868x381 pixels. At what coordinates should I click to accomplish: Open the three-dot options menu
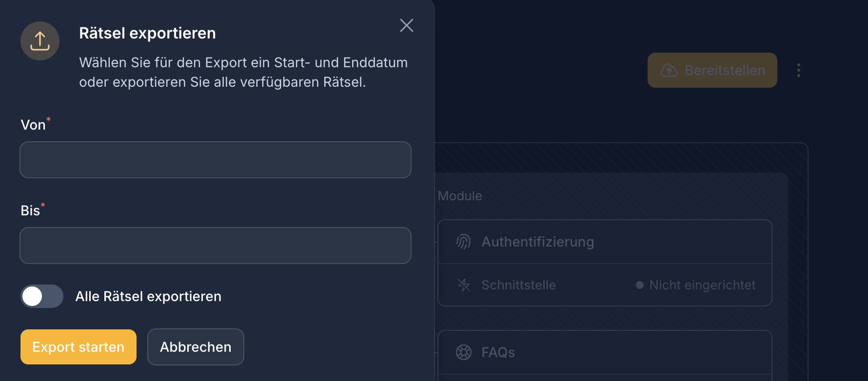point(799,70)
